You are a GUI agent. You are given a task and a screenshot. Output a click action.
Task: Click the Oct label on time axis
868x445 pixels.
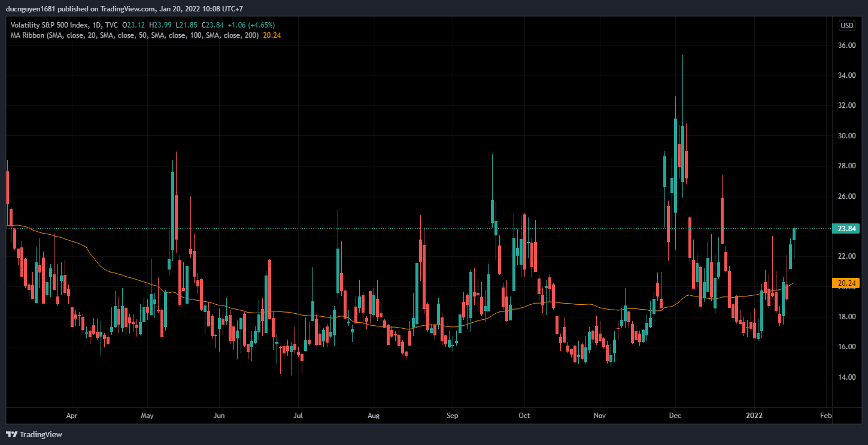click(x=524, y=415)
